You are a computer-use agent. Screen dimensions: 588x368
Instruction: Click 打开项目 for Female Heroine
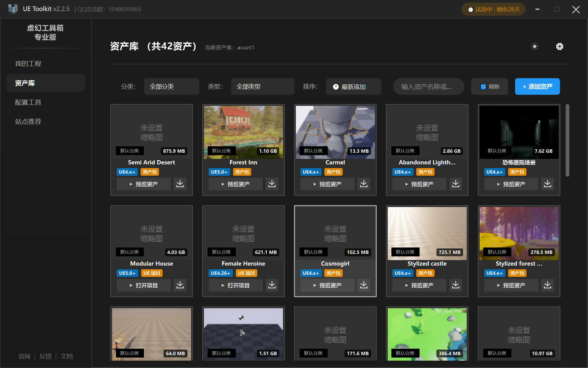pyautogui.click(x=236, y=285)
